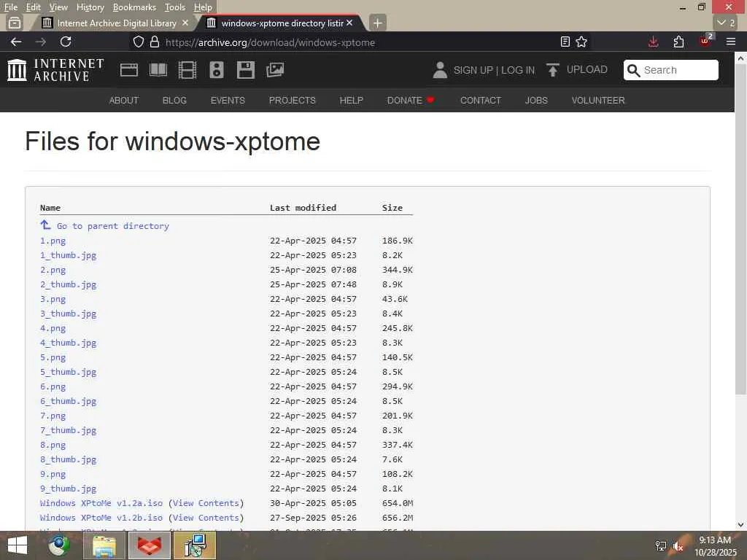Open the Edit menu
The image size is (747, 560).
(x=33, y=7)
